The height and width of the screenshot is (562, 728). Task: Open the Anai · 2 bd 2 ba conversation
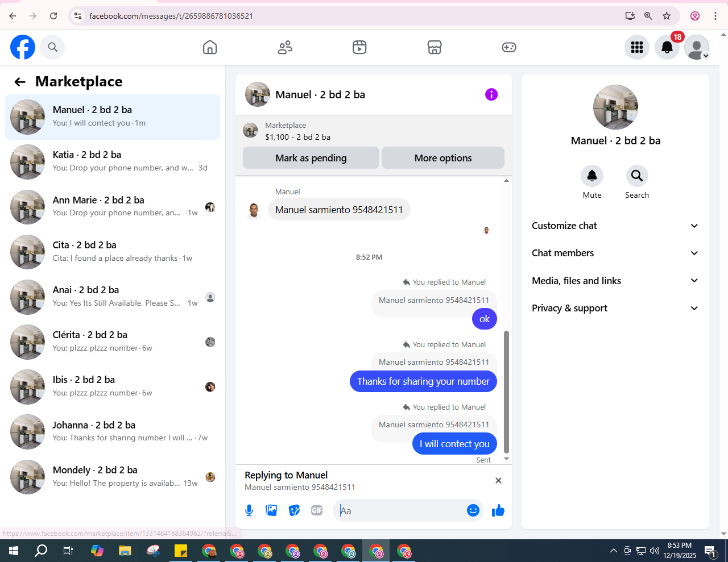[x=113, y=297]
